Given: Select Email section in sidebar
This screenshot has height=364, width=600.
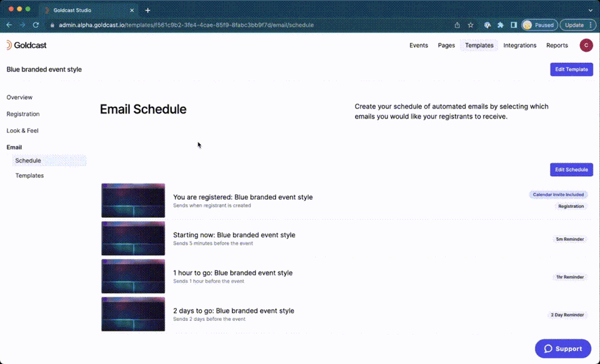Looking at the screenshot, I should pos(14,147).
